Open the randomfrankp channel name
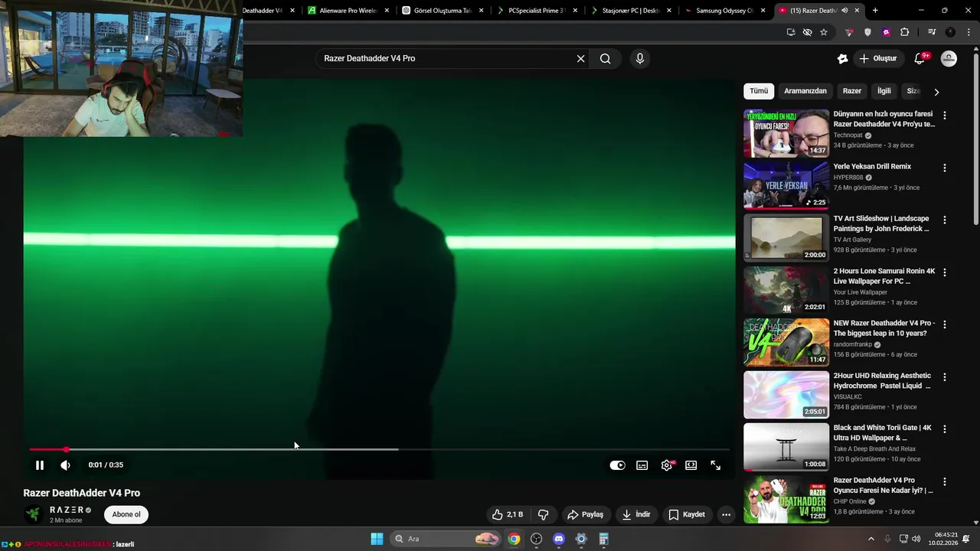 tap(854, 344)
